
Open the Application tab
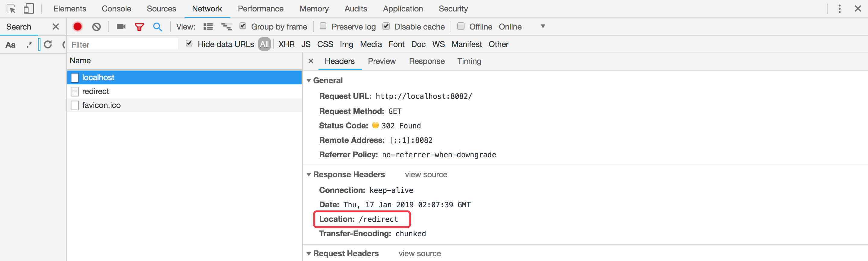click(x=403, y=9)
